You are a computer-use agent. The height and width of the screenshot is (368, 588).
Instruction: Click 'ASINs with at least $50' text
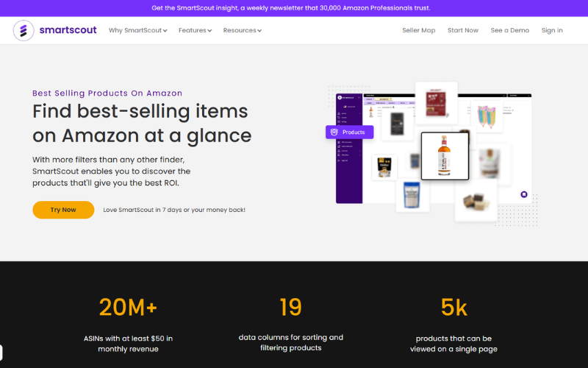click(x=128, y=344)
